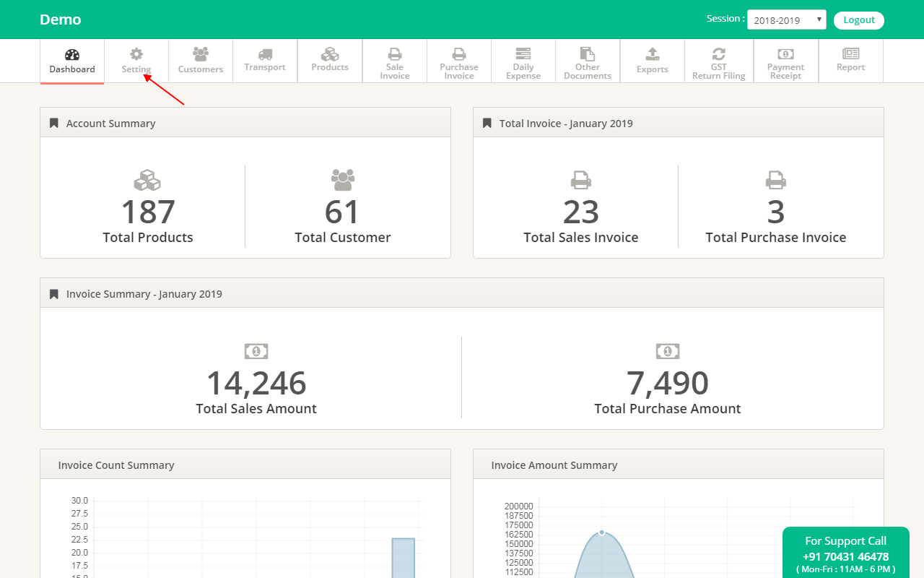
Task: Click the 14,246 sales amount value
Action: point(256,384)
